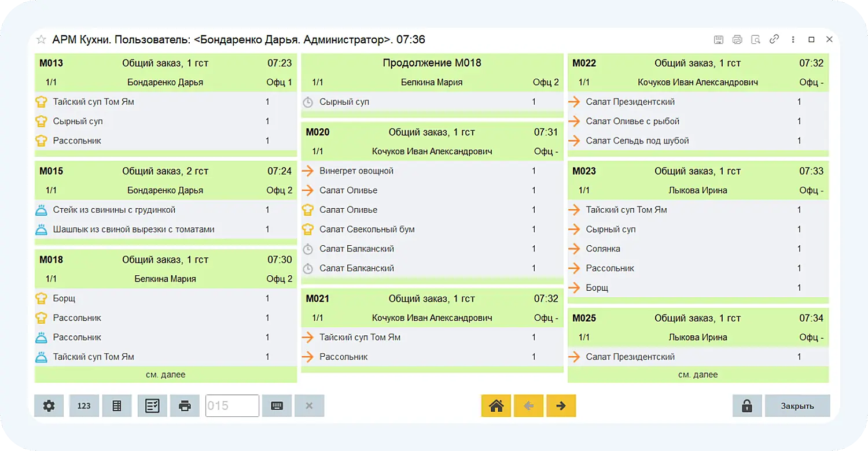The width and height of the screenshot is (868, 451).
Task: Click the Закрыть button
Action: [797, 406]
